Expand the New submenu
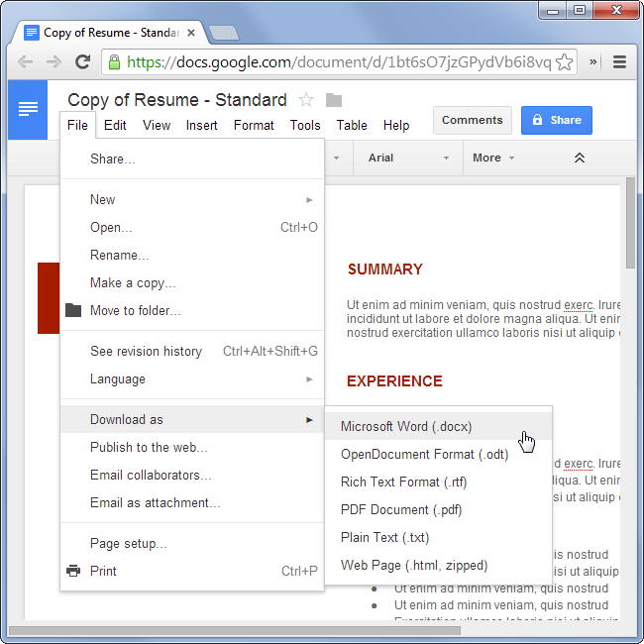Image resolution: width=644 pixels, height=644 pixels. (192, 199)
